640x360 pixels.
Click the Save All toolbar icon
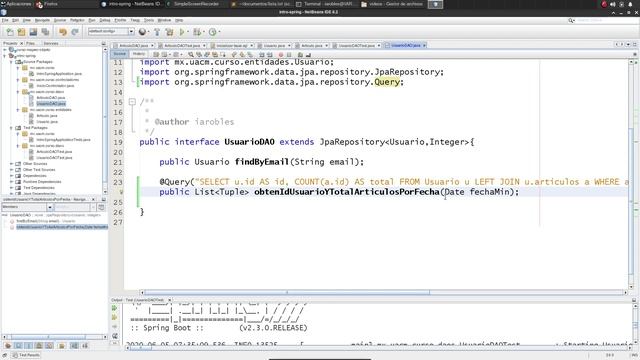(45, 32)
